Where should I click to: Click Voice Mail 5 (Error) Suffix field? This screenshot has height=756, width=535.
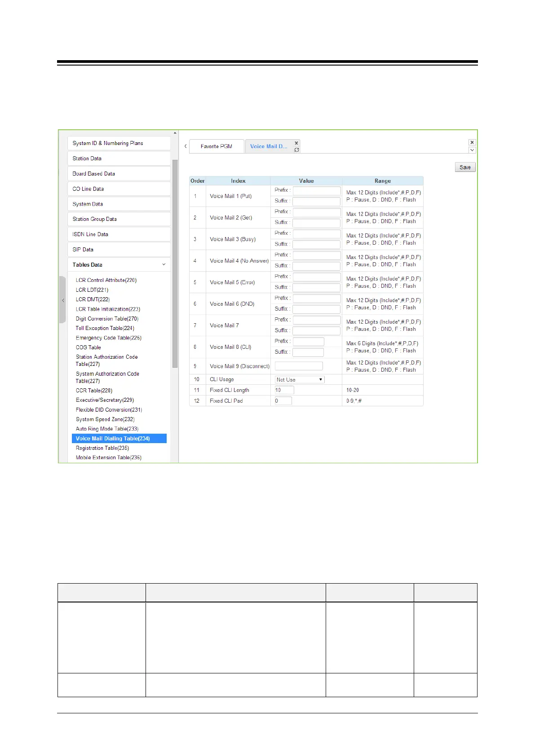click(316, 287)
